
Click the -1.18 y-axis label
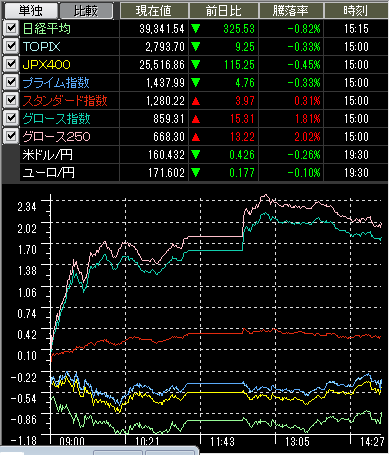pos(23,441)
